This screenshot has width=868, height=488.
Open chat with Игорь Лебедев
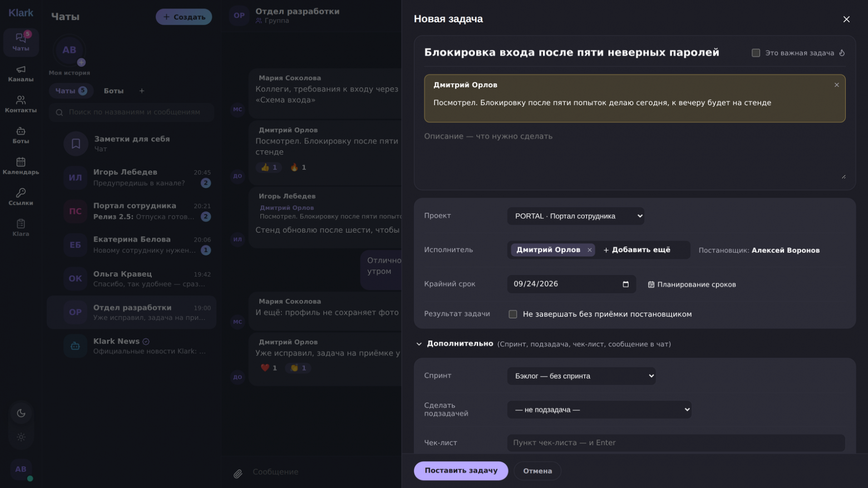(x=132, y=178)
